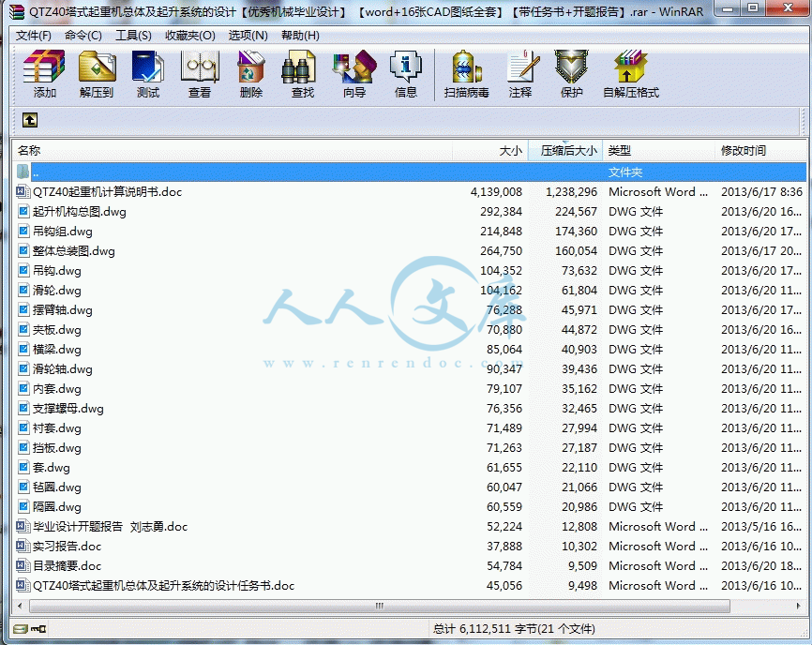Screen dimensions: 812x645
Task: Sort by the 名称 column header
Action: point(232,151)
